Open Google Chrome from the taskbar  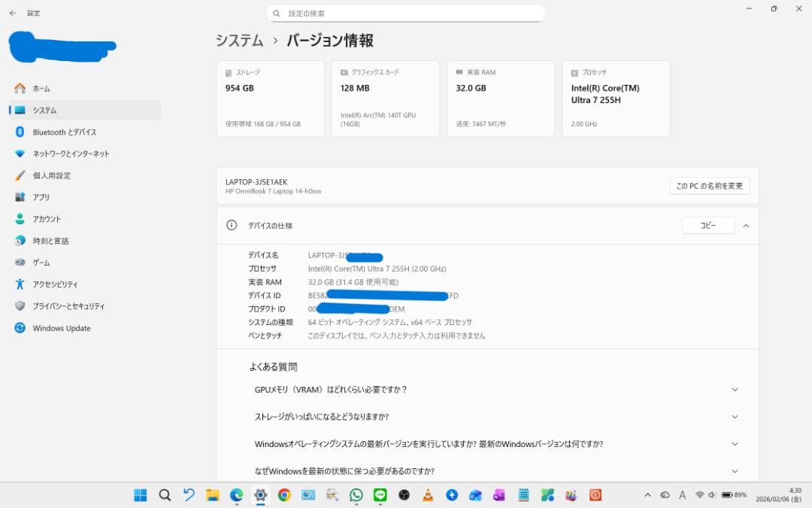pyautogui.click(x=284, y=495)
